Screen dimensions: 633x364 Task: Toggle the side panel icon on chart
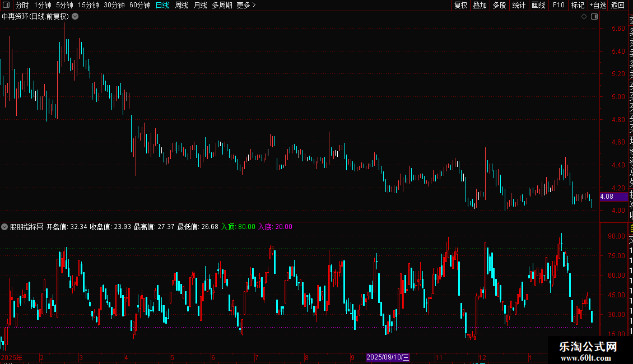click(594, 17)
